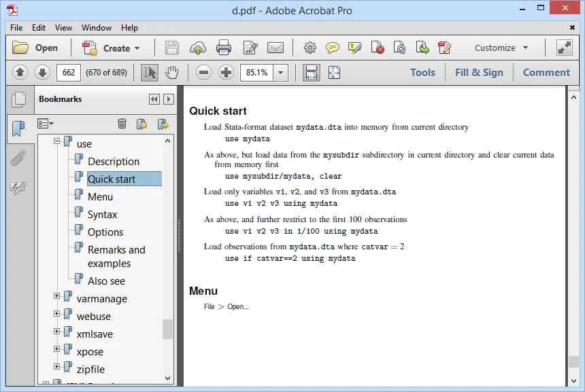Image resolution: width=585 pixels, height=392 pixels.
Task: Select the Options bookmark
Action: pos(105,232)
